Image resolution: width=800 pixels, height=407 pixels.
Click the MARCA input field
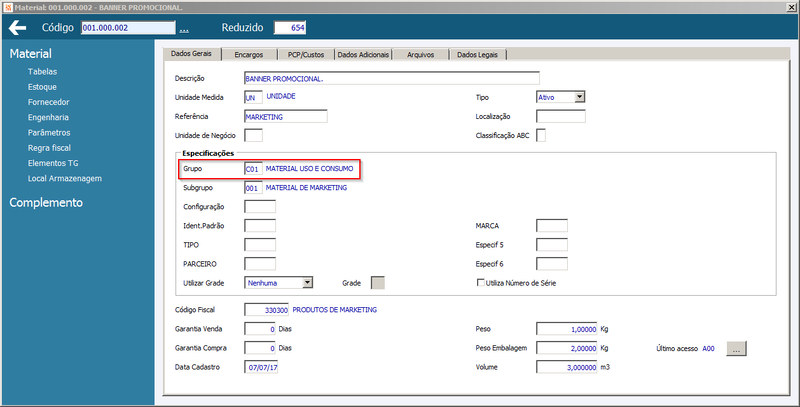(552, 226)
